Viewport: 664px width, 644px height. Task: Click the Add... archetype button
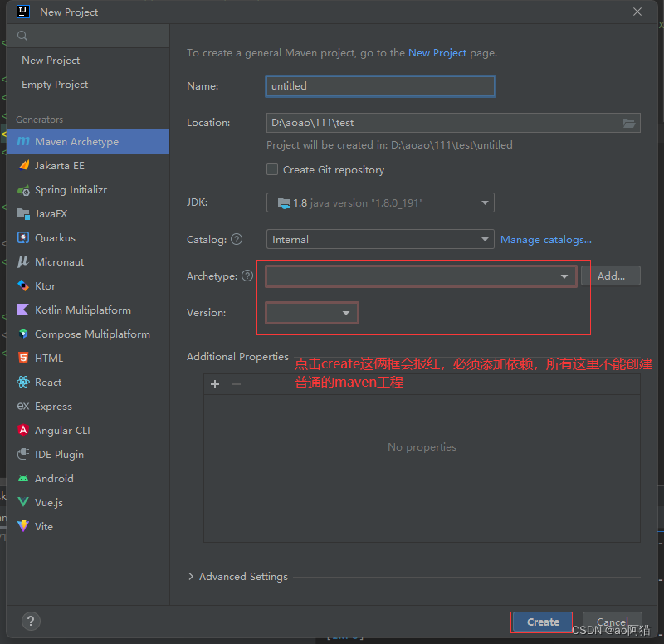pos(611,276)
